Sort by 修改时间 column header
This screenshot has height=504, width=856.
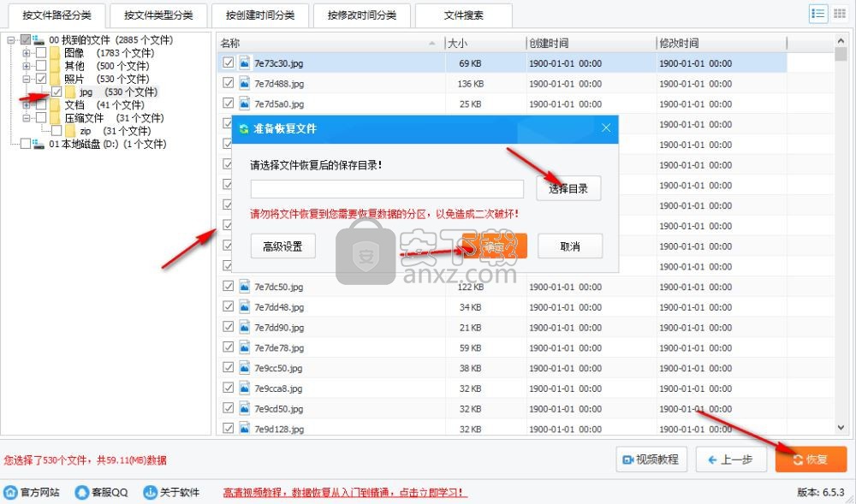(722, 43)
